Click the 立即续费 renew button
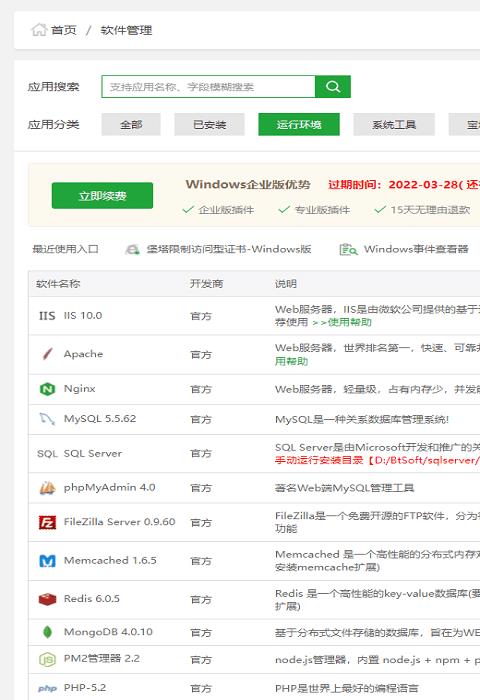This screenshot has width=480, height=700. click(x=102, y=196)
